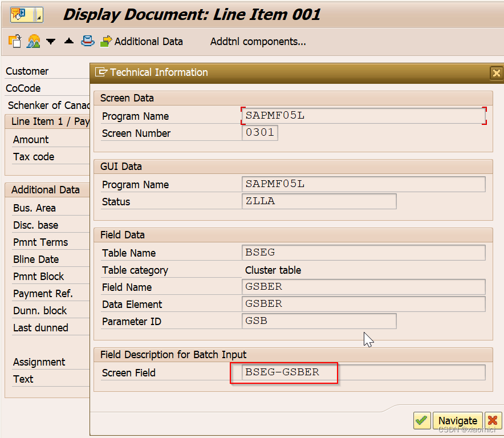Viewport: 504px width, 438px height.
Task: Click the Additional Data toolbar button
Action: 141,42
